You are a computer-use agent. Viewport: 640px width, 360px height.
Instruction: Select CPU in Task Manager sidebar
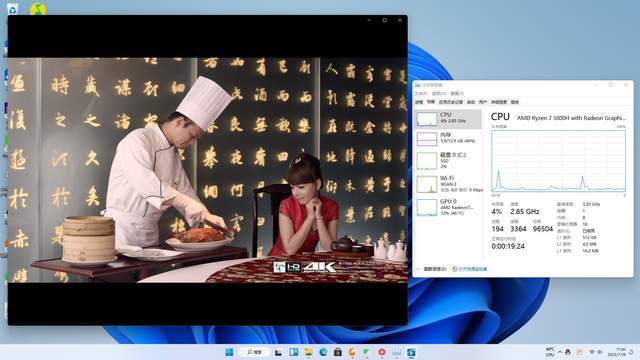click(448, 119)
